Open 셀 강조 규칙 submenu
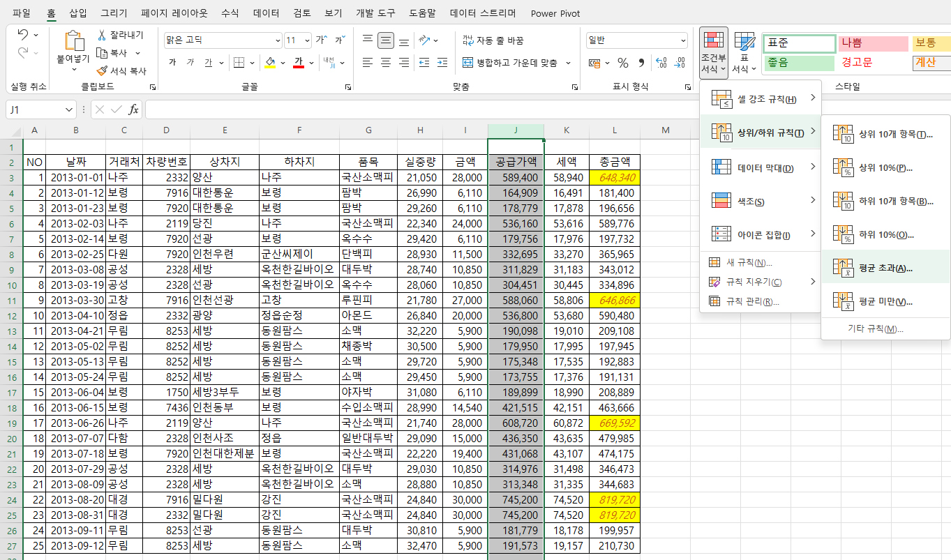Viewport: 951px width, 560px height. pyautogui.click(x=761, y=99)
